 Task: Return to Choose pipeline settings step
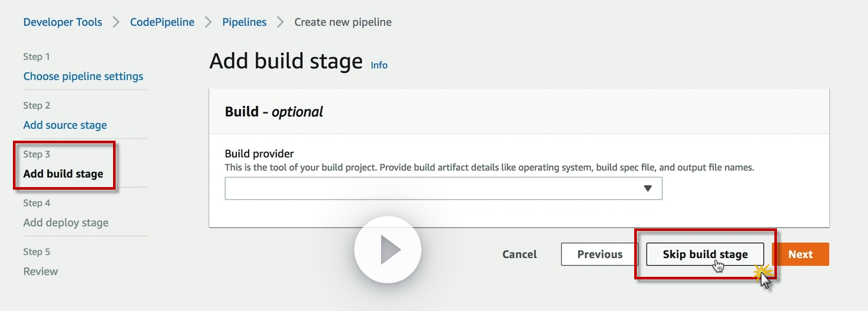[x=83, y=76]
